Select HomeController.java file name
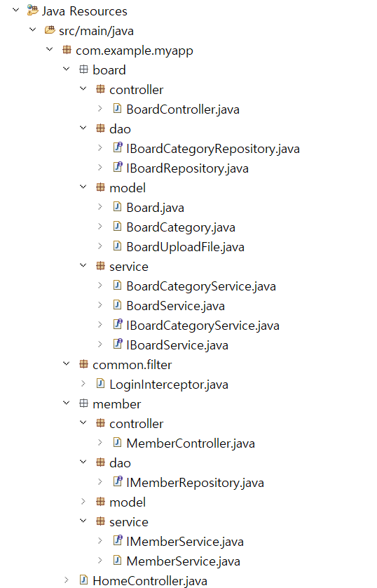Screen dimensions: 377x588 tap(150, 581)
